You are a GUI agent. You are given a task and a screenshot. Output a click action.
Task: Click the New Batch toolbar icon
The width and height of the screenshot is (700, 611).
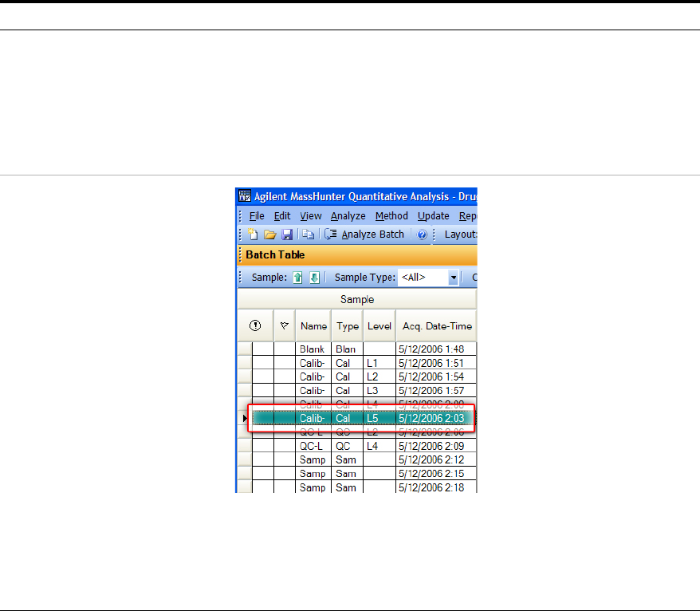[x=253, y=235]
